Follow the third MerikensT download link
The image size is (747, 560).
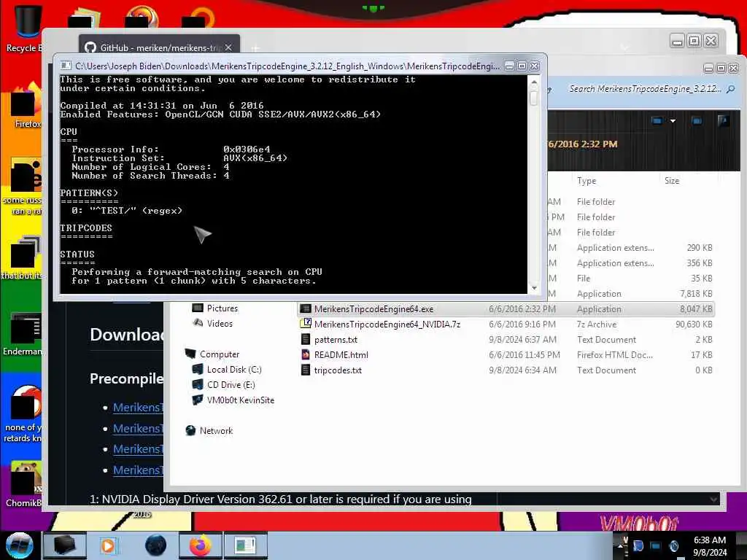[138, 449]
